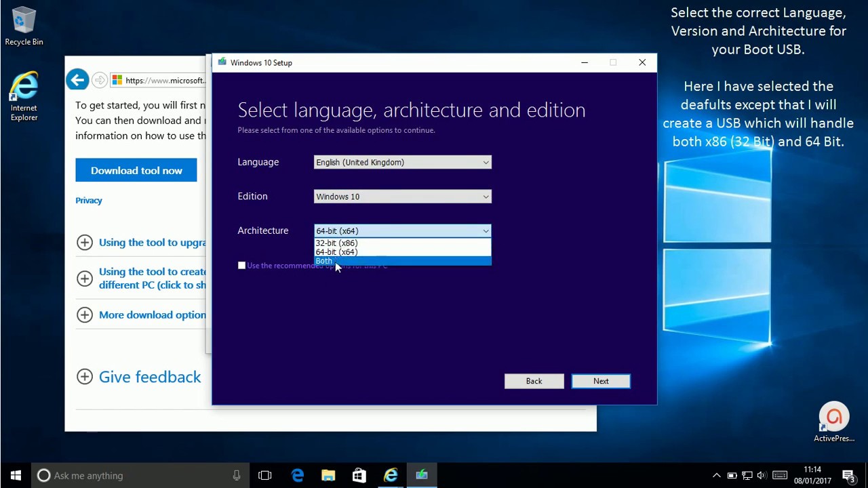Viewport: 868px width, 488px height.
Task: Click the volume speaker tray icon
Action: point(762,476)
